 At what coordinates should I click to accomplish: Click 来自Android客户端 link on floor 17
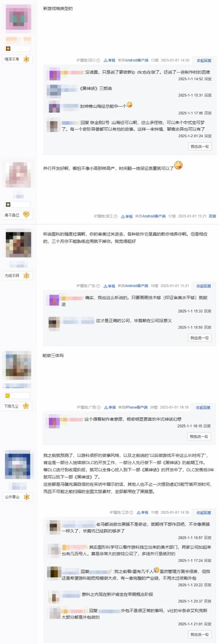[150, 216]
